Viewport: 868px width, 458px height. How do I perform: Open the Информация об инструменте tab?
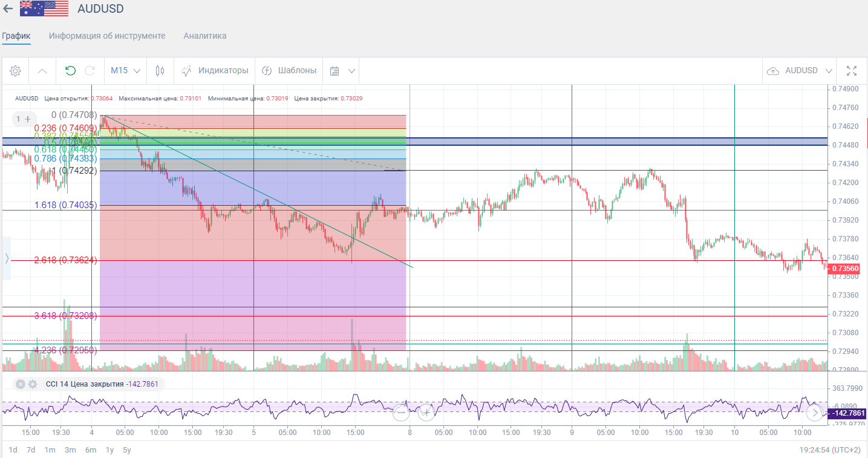(x=107, y=36)
